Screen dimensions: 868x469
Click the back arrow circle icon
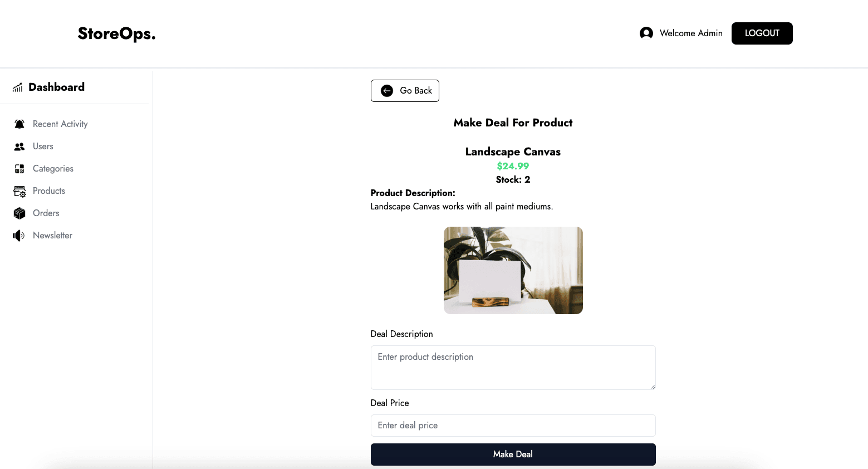[387, 91]
